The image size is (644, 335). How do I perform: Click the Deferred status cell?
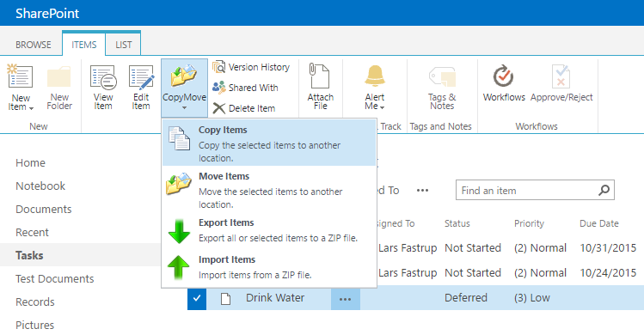466,298
